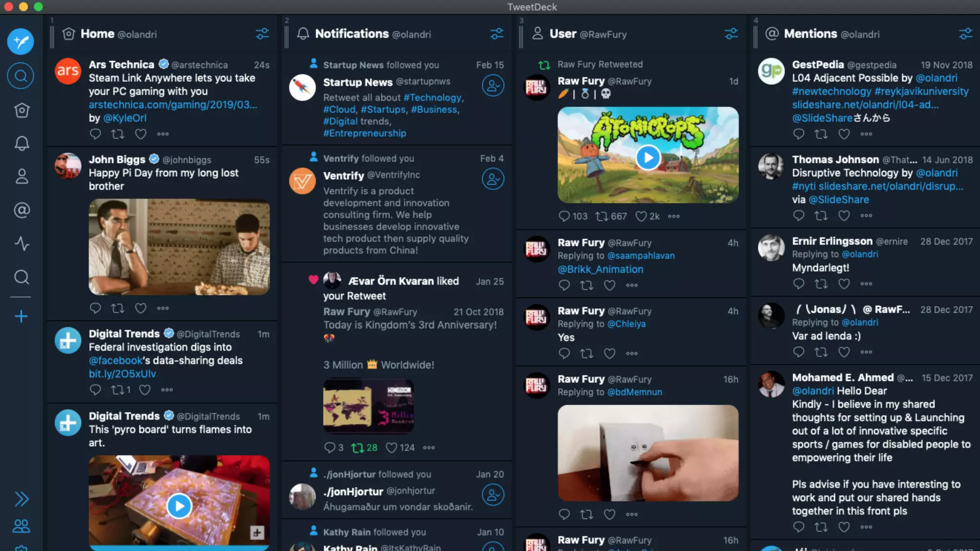The width and height of the screenshot is (980, 551).
Task: Follow Startup News using follow button
Action: click(x=493, y=86)
